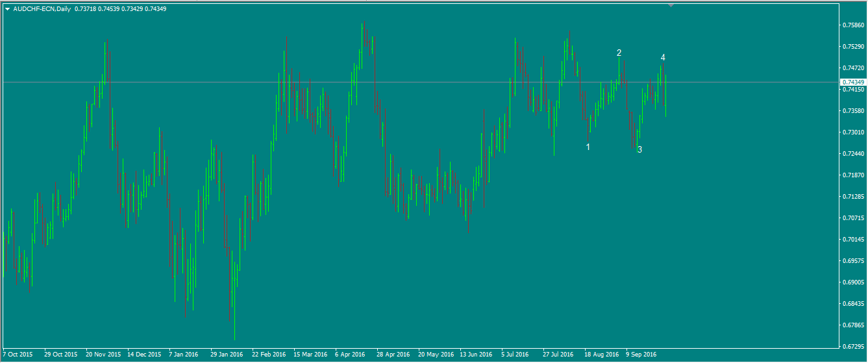The width and height of the screenshot is (868, 363).
Task: Click the 7 Oct 2015 date label
Action: 18,355
